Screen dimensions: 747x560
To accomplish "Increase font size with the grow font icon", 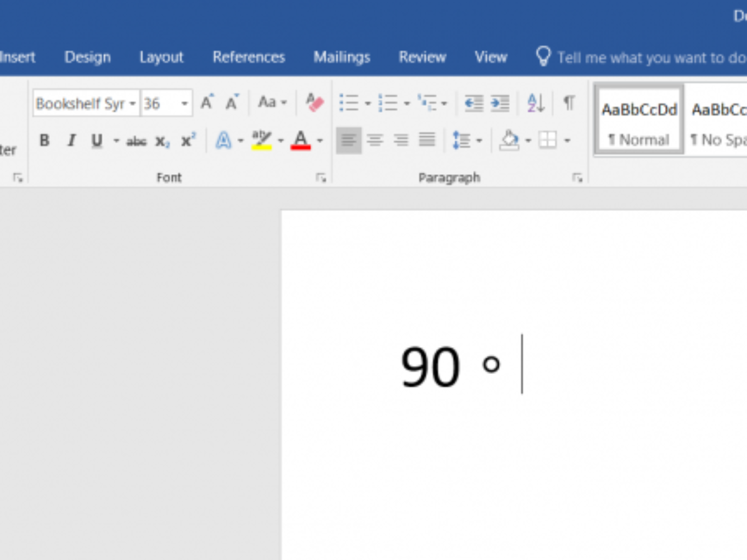I will click(x=207, y=103).
